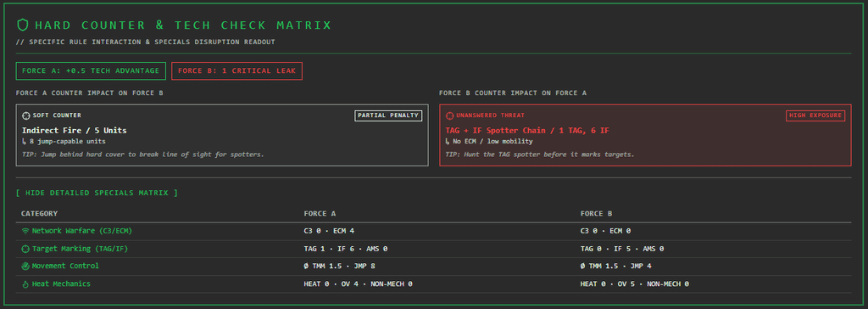Click the tip about jumping behind hard cover
This screenshot has width=868, height=309.
tap(142, 154)
